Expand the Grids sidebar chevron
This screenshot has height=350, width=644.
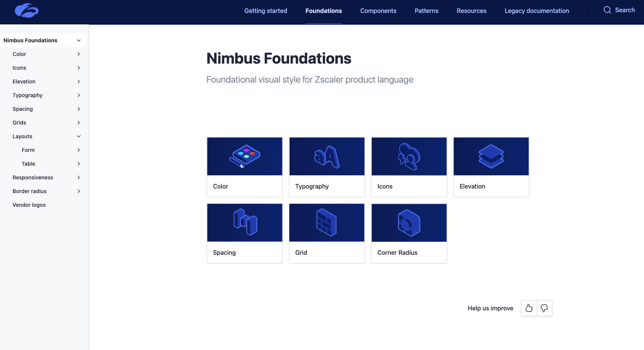pyautogui.click(x=79, y=123)
